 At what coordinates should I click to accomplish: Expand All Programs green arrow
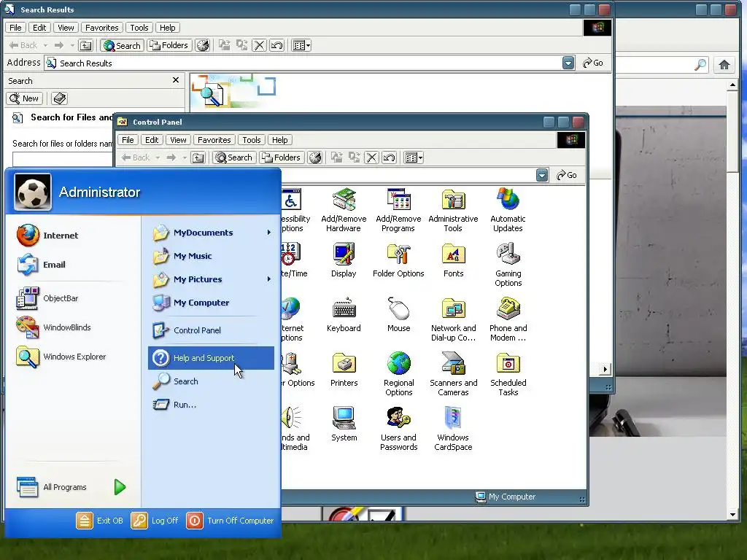tap(120, 486)
